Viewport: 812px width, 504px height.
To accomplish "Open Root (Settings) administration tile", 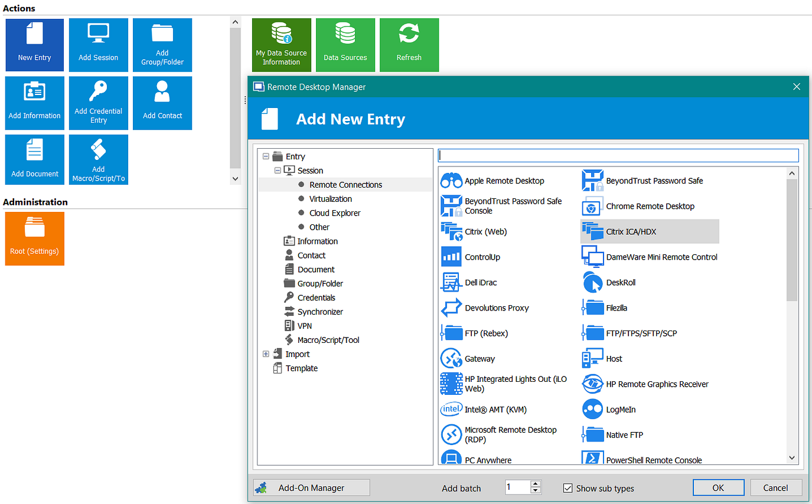I will [x=34, y=238].
